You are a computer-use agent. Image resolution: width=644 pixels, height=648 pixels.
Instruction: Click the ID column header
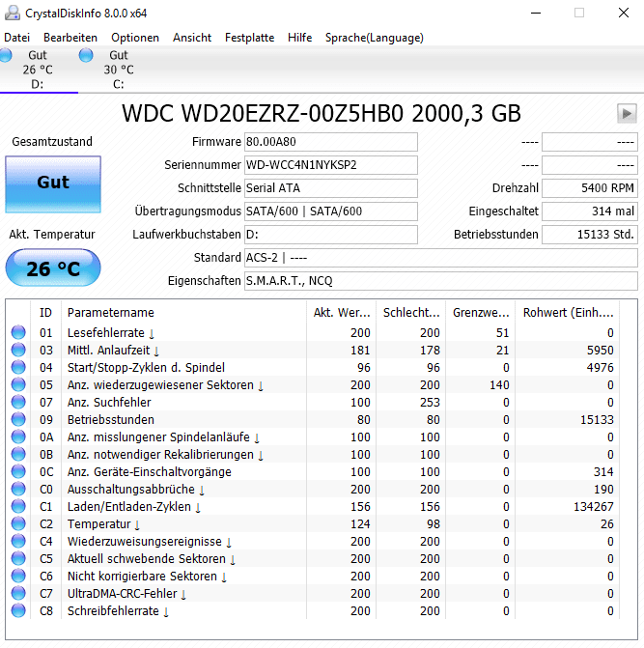click(x=45, y=313)
